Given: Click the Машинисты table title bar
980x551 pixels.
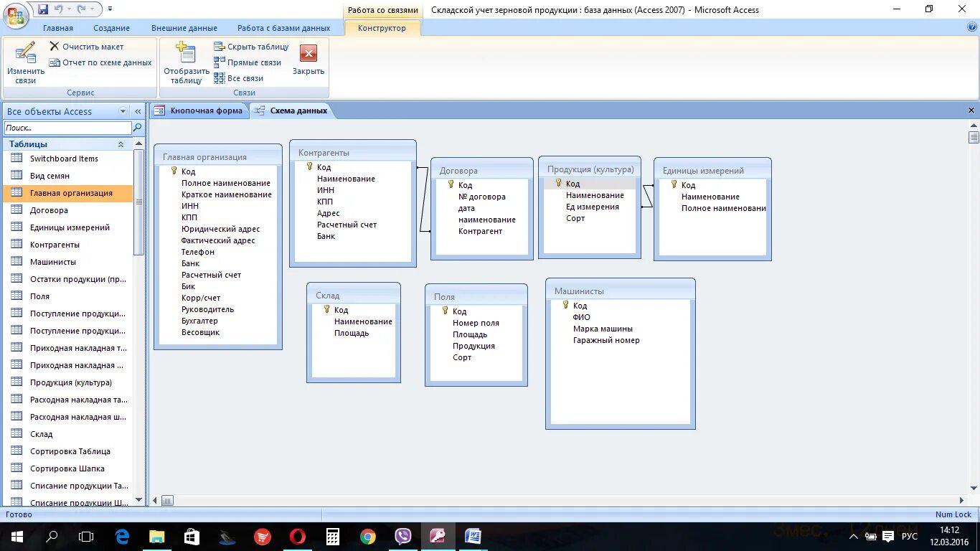Looking at the screenshot, I should click(621, 291).
